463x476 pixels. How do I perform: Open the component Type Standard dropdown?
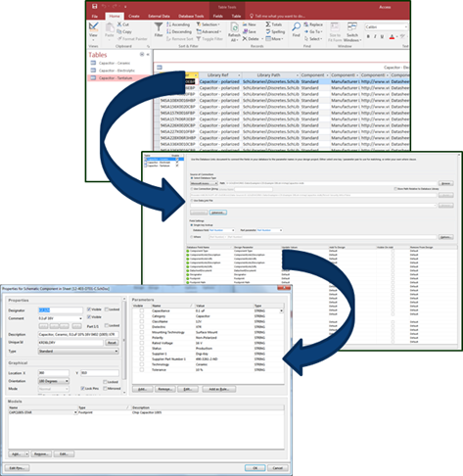pos(78,351)
